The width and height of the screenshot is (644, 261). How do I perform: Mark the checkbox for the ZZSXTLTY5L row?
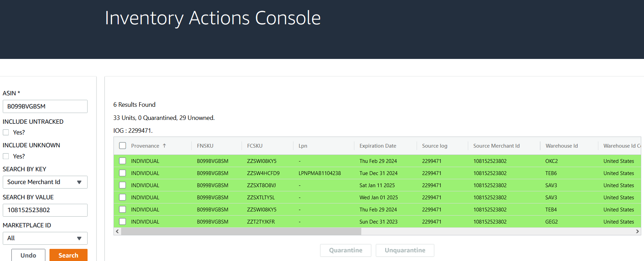tap(123, 197)
